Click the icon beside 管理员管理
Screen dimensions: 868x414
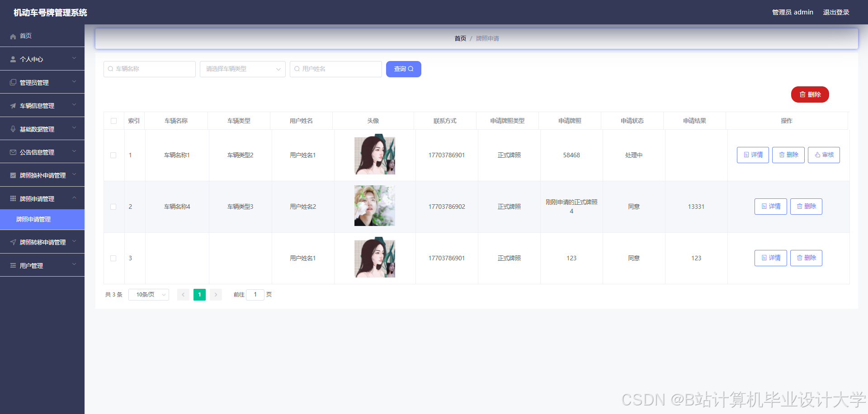tap(13, 82)
